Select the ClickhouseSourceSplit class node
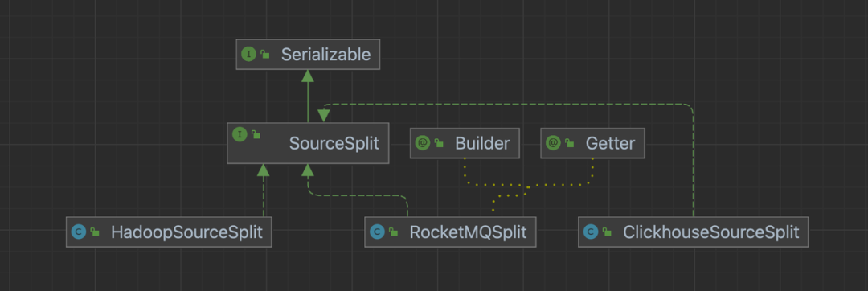The width and height of the screenshot is (868, 291). tap(693, 232)
